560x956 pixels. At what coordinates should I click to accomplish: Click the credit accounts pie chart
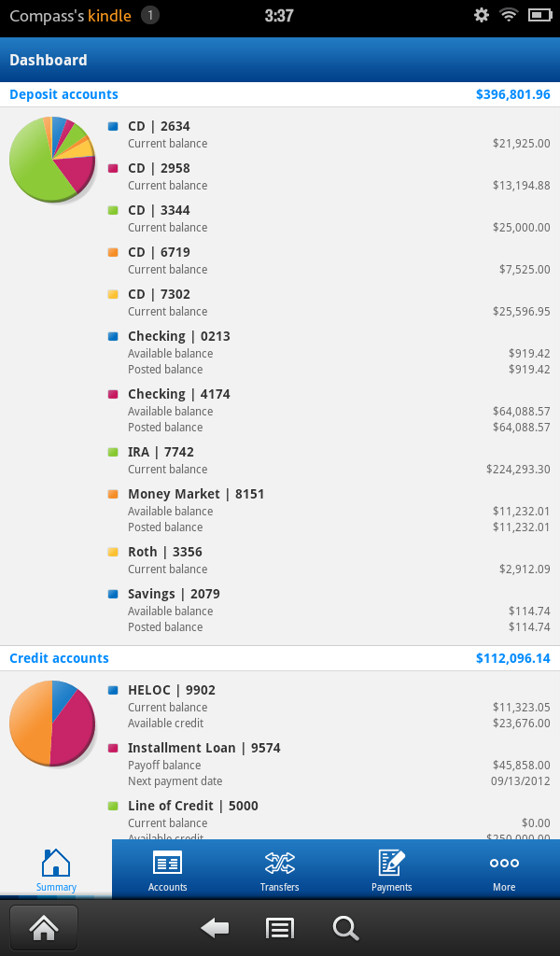click(x=52, y=724)
